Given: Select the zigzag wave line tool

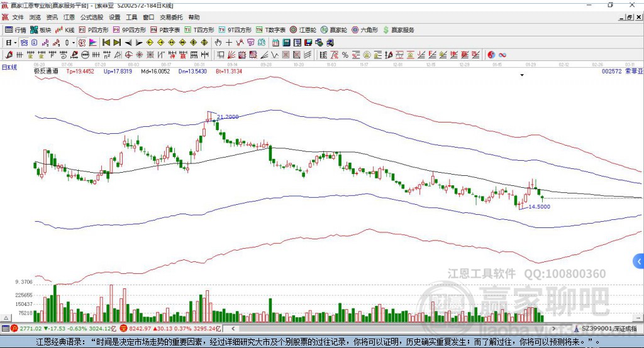Looking at the screenshot, I should [x=274, y=55].
